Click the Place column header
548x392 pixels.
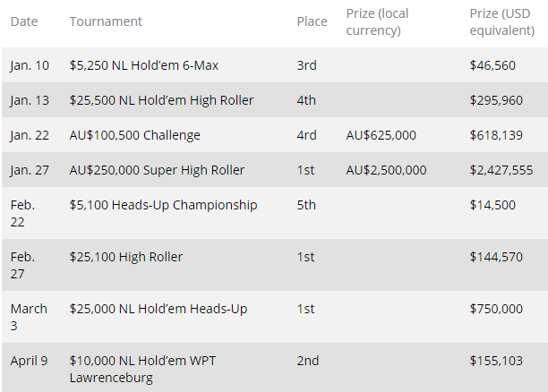[312, 21]
